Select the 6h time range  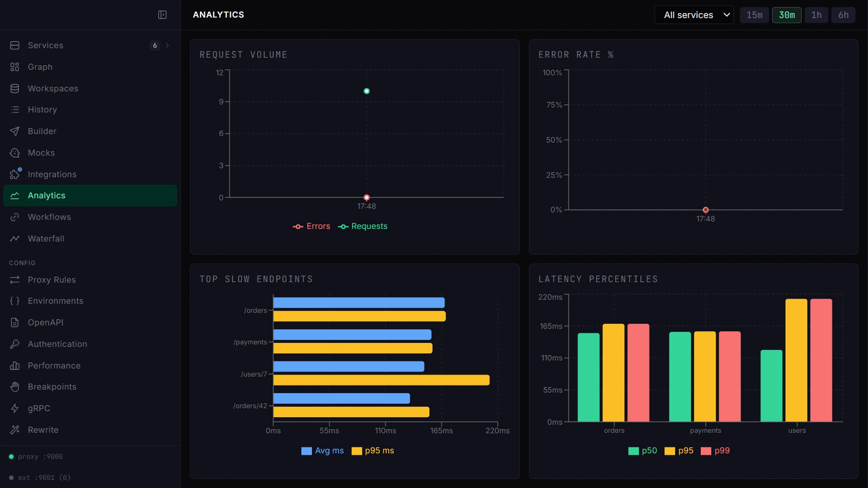pyautogui.click(x=843, y=15)
